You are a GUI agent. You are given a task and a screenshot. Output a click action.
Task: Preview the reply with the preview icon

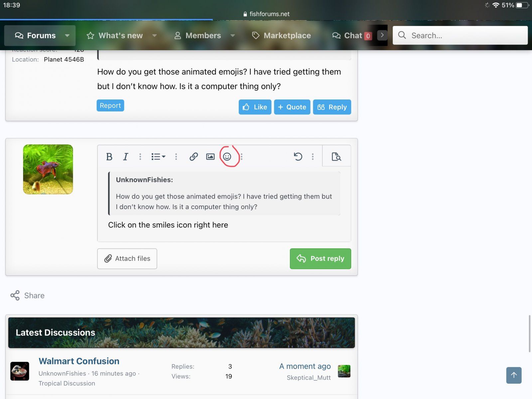[336, 157]
